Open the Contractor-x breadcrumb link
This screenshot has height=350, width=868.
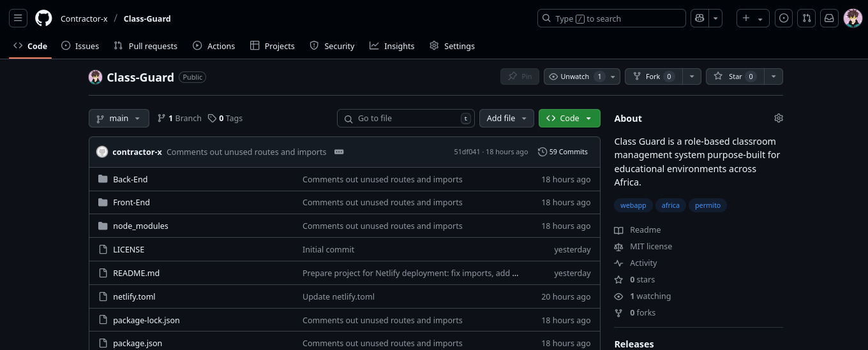(84, 18)
